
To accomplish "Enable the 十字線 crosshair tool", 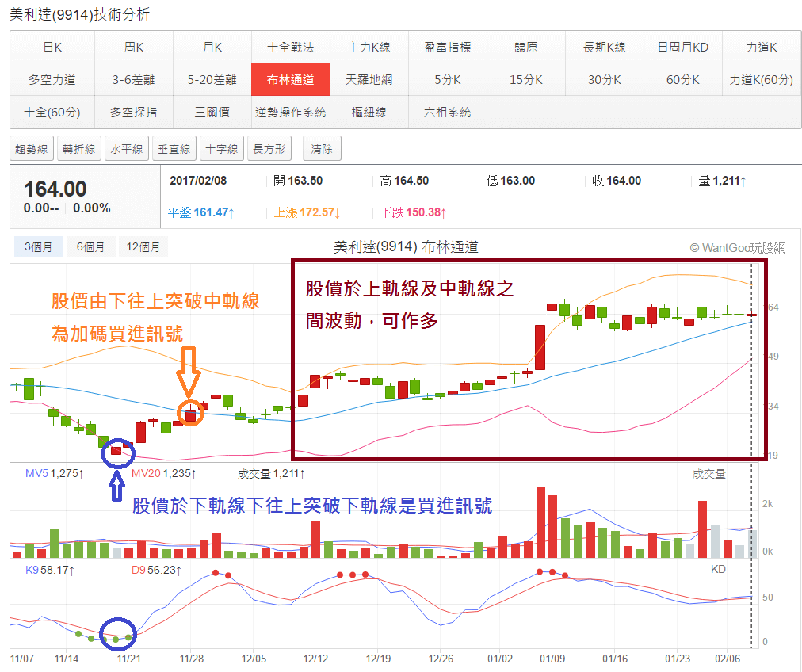I will click(221, 149).
